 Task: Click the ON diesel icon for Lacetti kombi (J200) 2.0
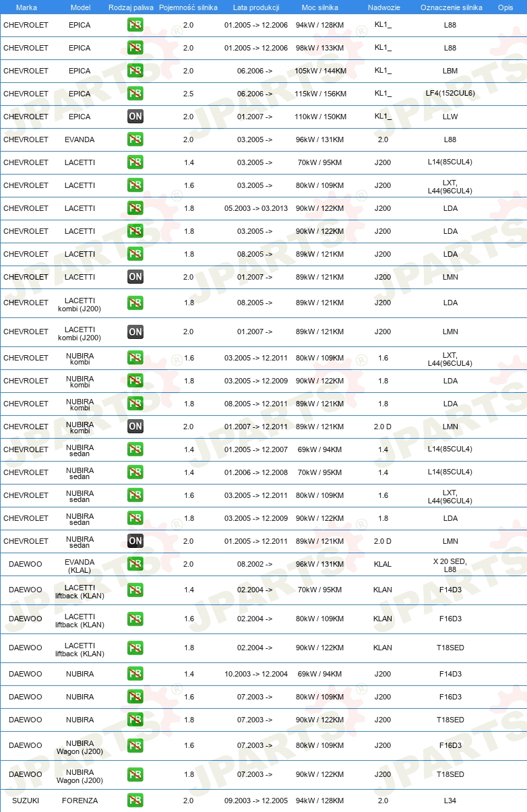click(135, 332)
